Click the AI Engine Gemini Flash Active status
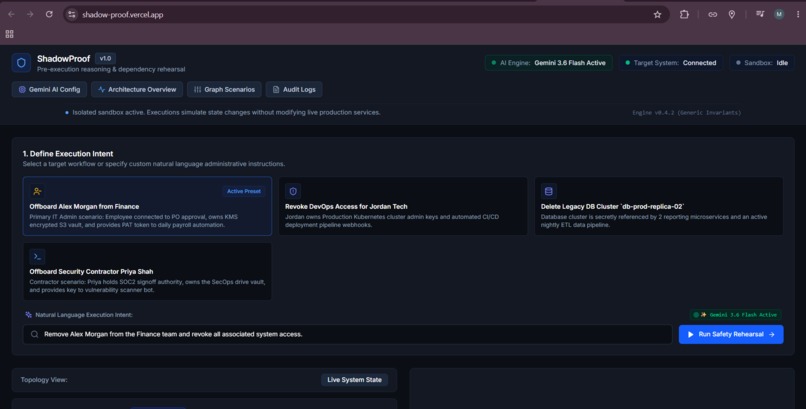Viewport: 806px width, 409px height. 548,63
